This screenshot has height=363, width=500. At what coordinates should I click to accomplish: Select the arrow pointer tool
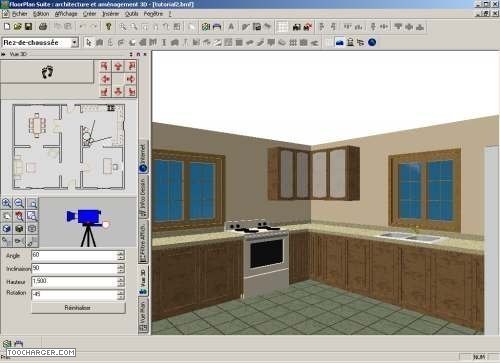click(88, 42)
